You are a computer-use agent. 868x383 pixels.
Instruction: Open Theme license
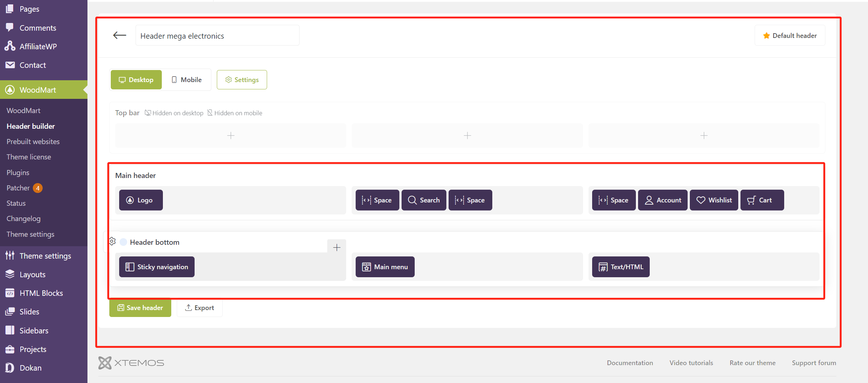(29, 157)
